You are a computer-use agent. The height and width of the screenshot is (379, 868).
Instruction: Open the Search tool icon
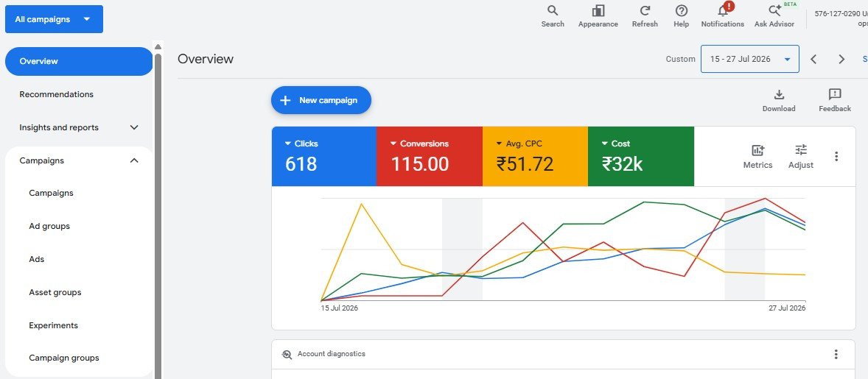553,11
